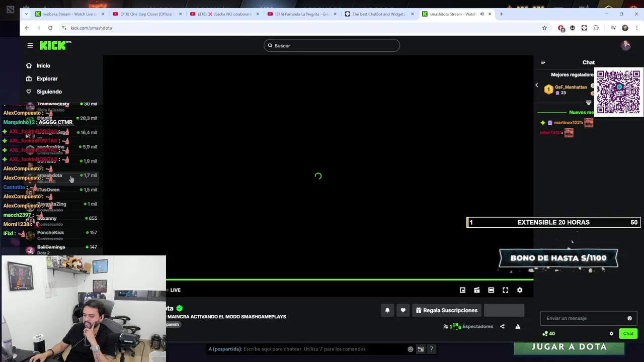
Task: Click the green Chat send button
Action: click(628, 334)
